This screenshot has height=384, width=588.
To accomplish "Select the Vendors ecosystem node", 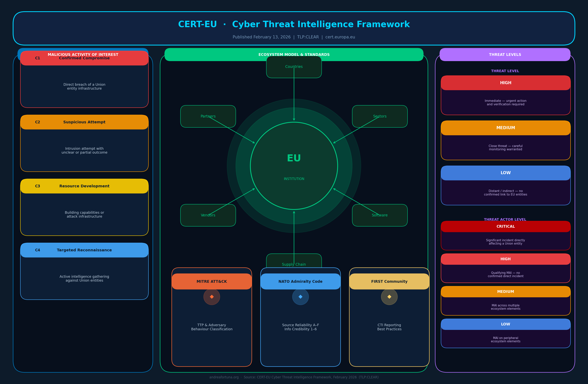I will coord(208,215).
